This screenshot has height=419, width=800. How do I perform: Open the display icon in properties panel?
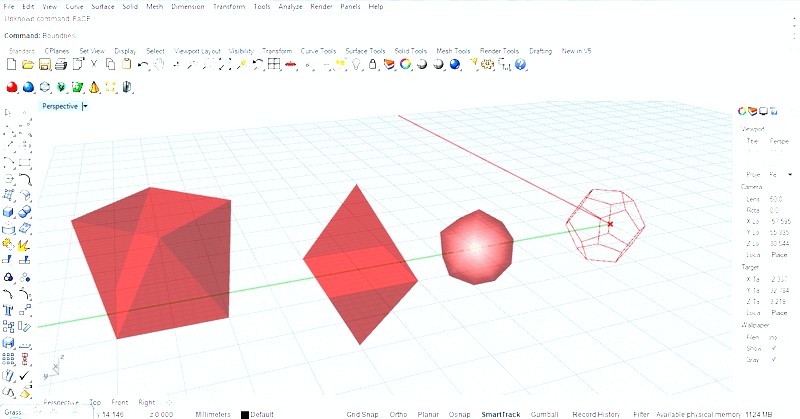763,111
